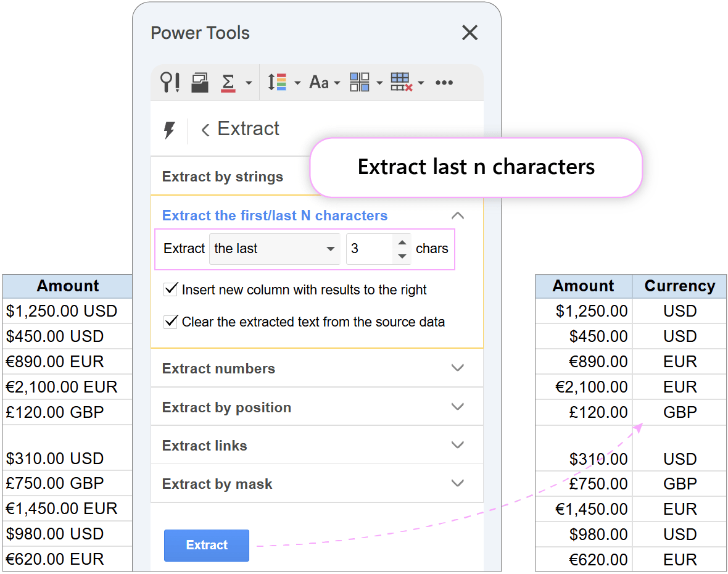The width and height of the screenshot is (728, 574).
Task: Click the blue Extract button
Action: tap(207, 545)
